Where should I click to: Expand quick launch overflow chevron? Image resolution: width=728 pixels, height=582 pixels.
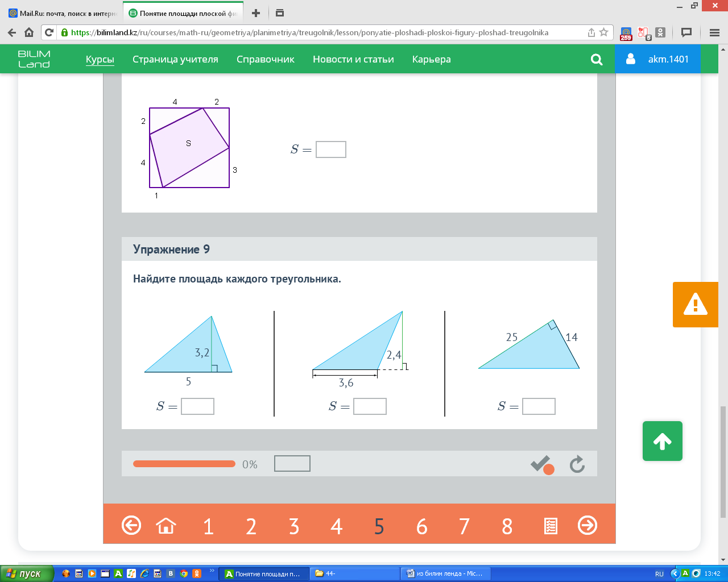[212, 571]
